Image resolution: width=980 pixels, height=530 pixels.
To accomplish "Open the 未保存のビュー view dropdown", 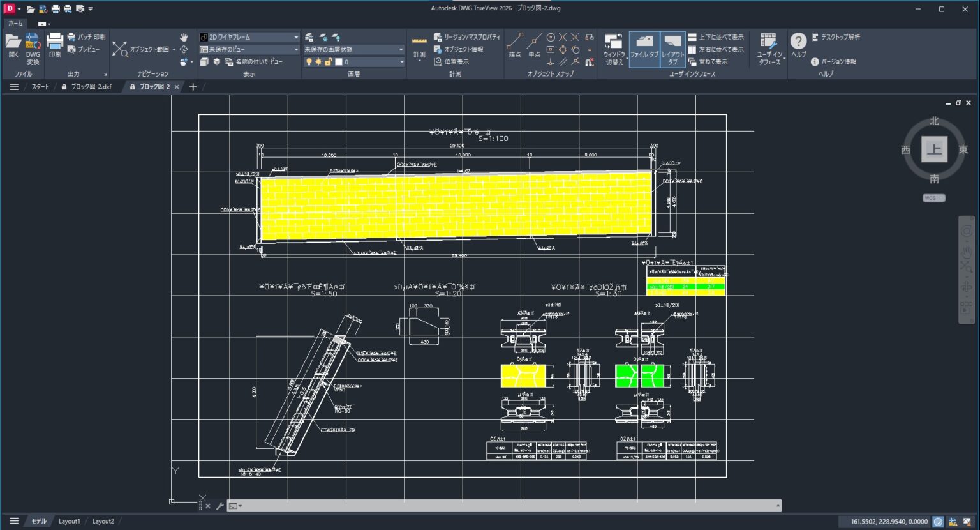I will (x=248, y=49).
